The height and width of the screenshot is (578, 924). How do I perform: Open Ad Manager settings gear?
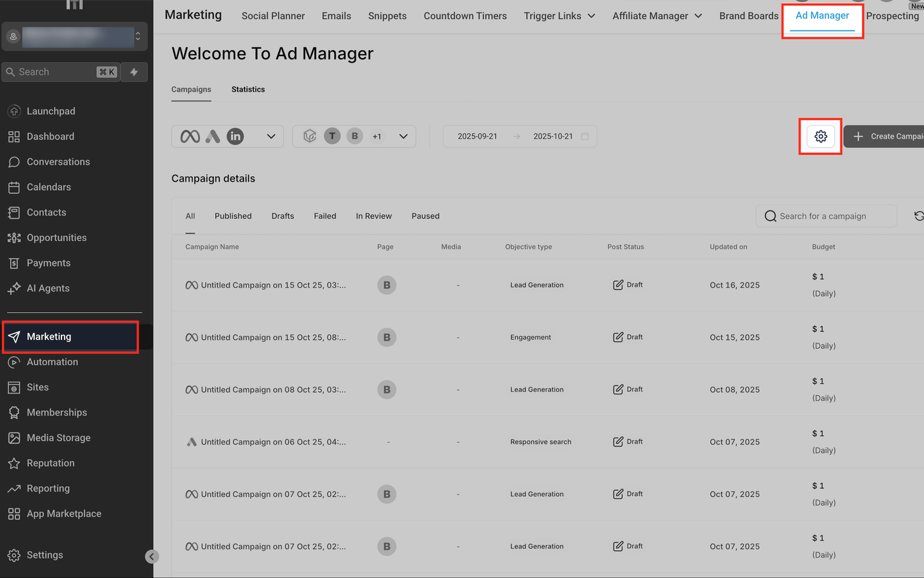[x=820, y=137]
